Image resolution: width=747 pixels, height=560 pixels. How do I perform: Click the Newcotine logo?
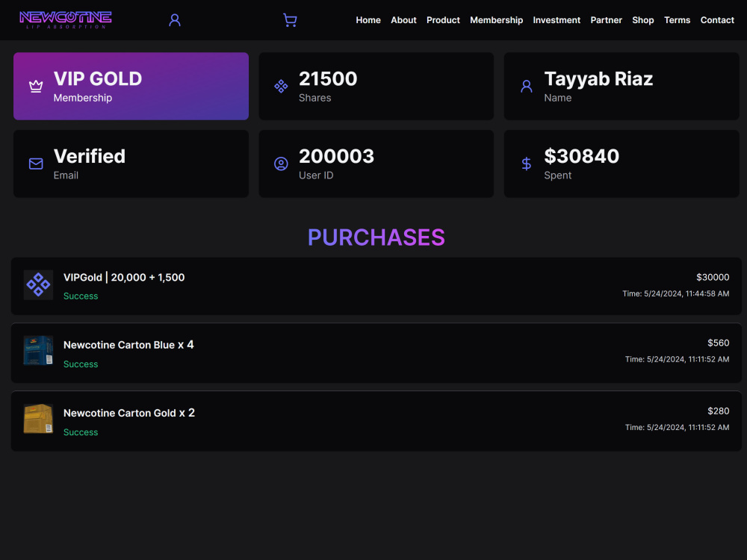tap(65, 19)
